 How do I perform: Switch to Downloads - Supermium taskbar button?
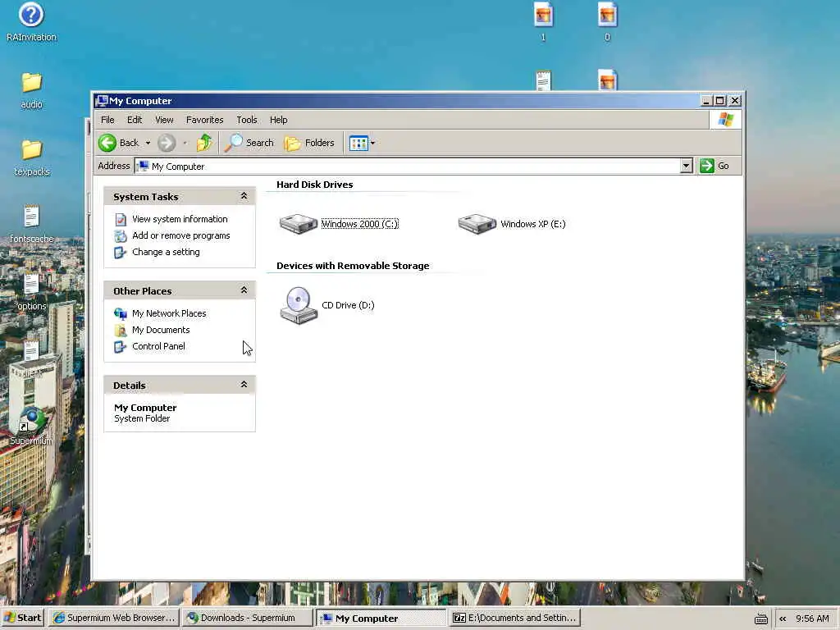pyautogui.click(x=248, y=619)
